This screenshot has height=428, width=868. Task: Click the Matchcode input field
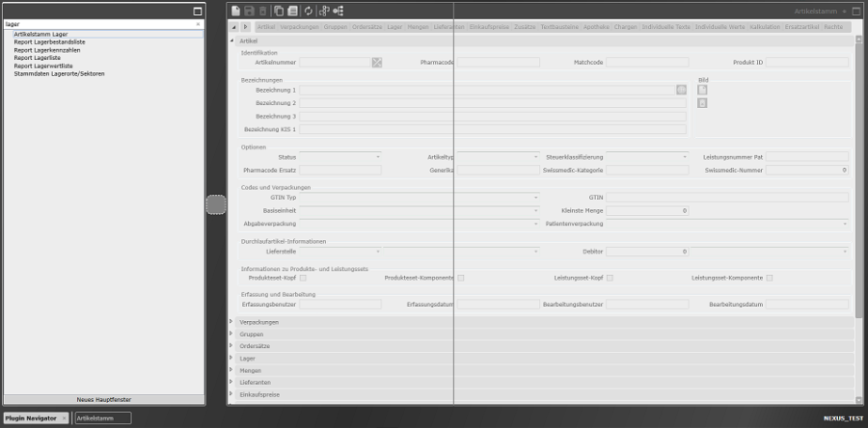click(x=648, y=63)
